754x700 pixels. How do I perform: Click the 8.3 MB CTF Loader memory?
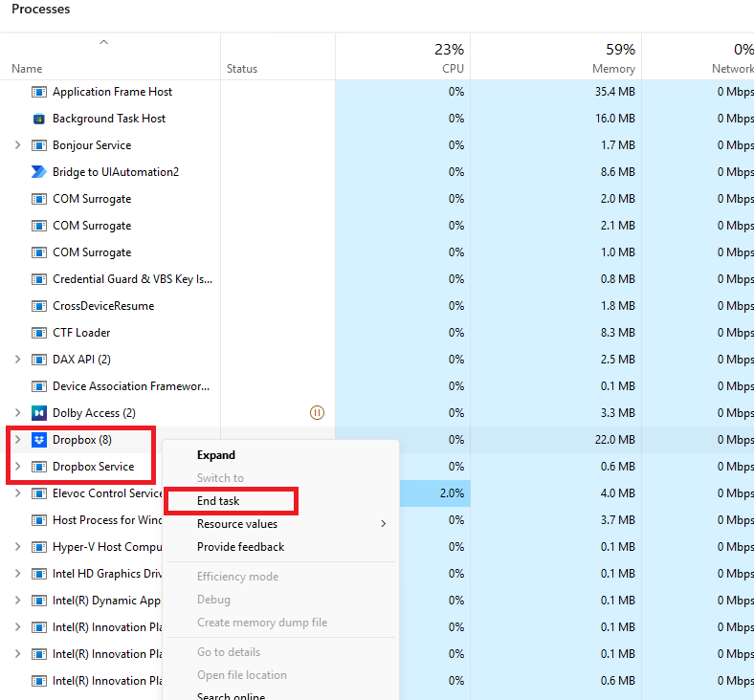pyautogui.click(x=618, y=333)
